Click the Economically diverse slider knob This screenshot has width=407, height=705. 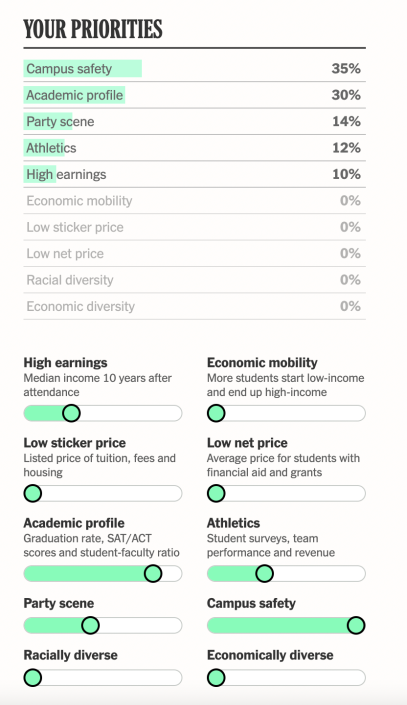pyautogui.click(x=216, y=678)
